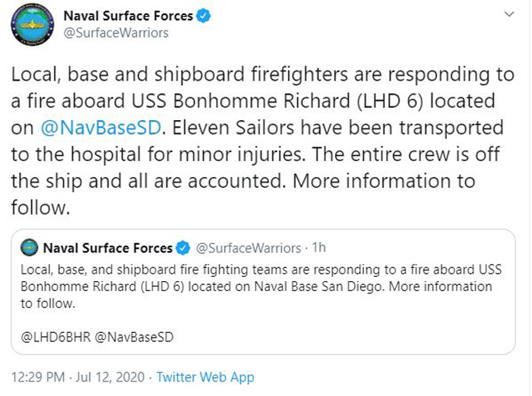Expand the tweet options chevron menu
532x396 pixels.
click(509, 14)
